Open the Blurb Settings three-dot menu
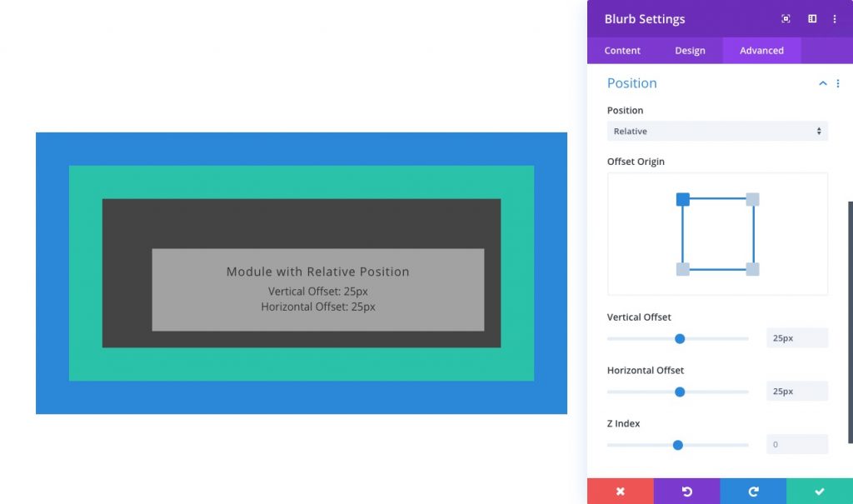This screenshot has width=853, height=504. click(x=836, y=18)
